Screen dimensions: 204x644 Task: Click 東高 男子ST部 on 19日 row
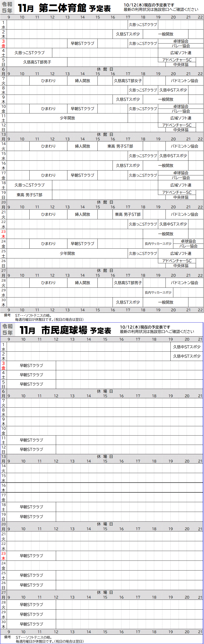(x=30, y=195)
